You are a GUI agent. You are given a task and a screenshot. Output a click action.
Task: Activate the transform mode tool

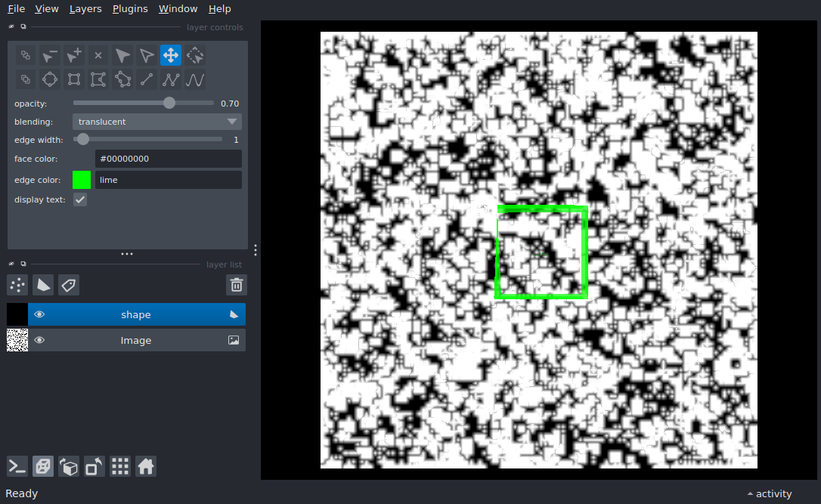point(195,55)
